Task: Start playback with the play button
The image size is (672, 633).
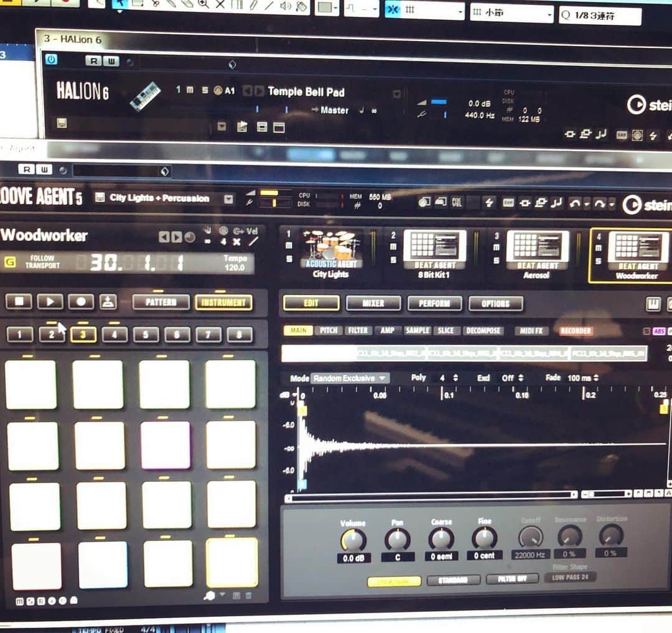Action: 50,302
